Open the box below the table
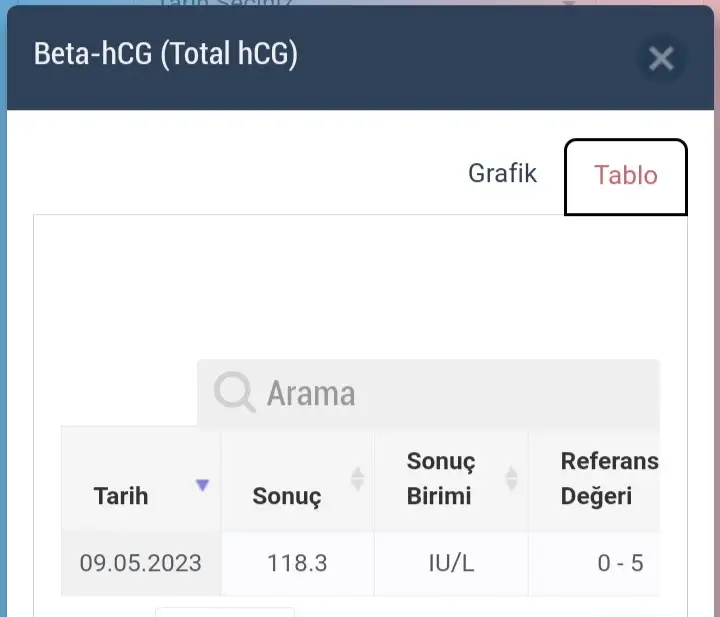 224,611
